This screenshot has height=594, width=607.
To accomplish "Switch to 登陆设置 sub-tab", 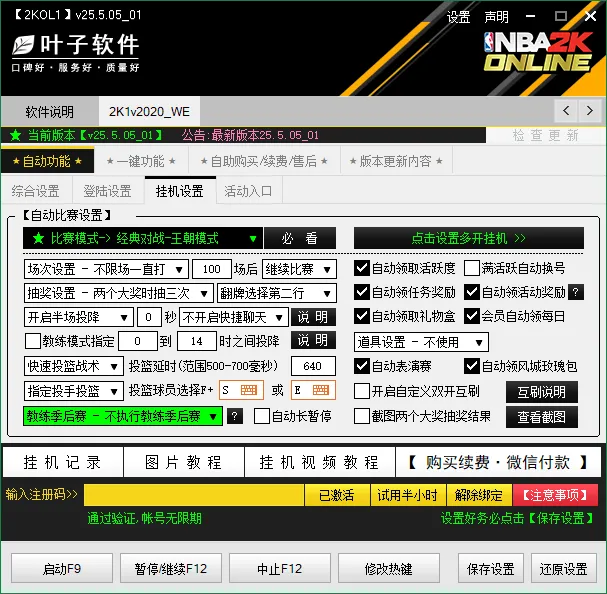I will point(108,191).
